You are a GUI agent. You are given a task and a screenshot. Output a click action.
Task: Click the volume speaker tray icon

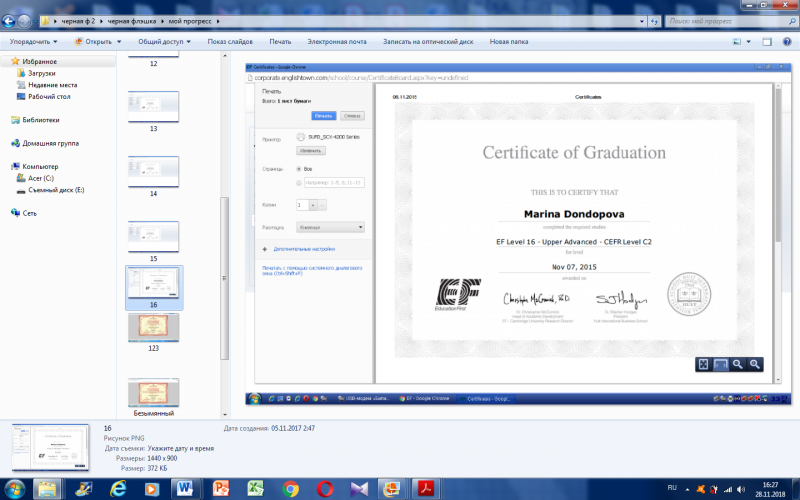tap(741, 489)
